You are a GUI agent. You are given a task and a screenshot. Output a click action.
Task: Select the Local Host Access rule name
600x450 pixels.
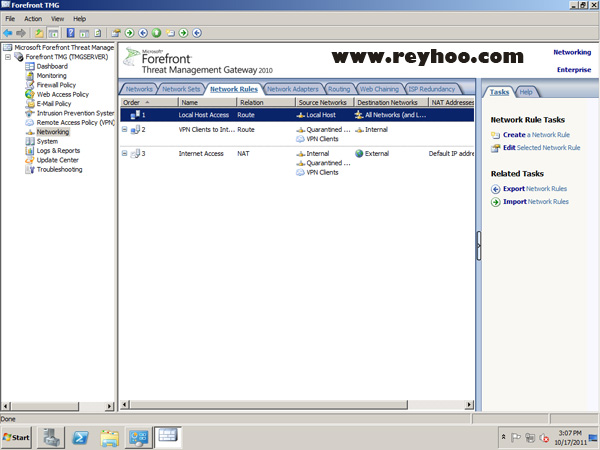(x=204, y=115)
